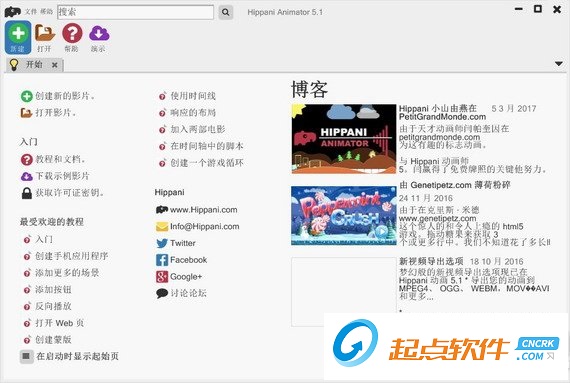Click Info@Hippani.com email link
570x383 pixels.
click(x=205, y=226)
